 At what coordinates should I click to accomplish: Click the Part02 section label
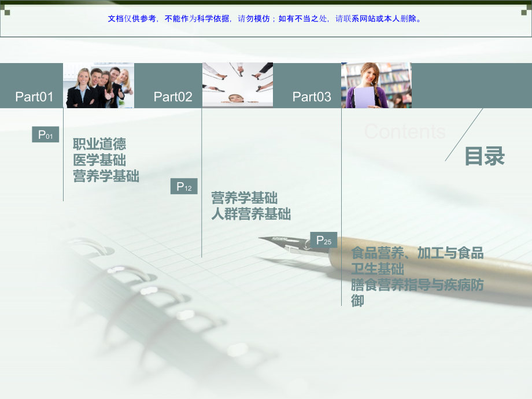click(173, 97)
